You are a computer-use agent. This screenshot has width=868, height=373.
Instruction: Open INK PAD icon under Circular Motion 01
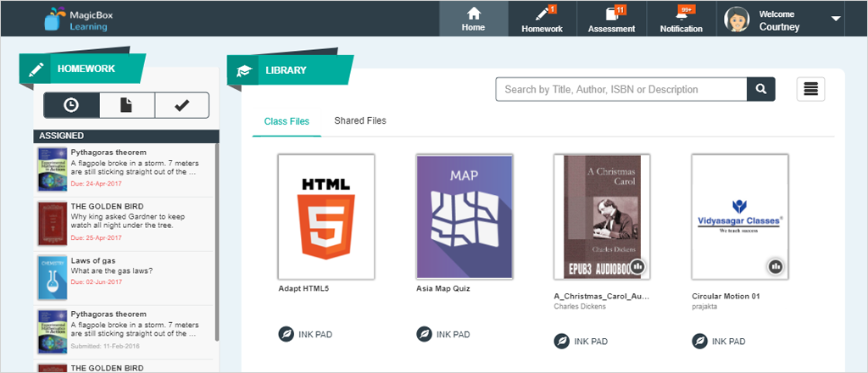coord(699,342)
